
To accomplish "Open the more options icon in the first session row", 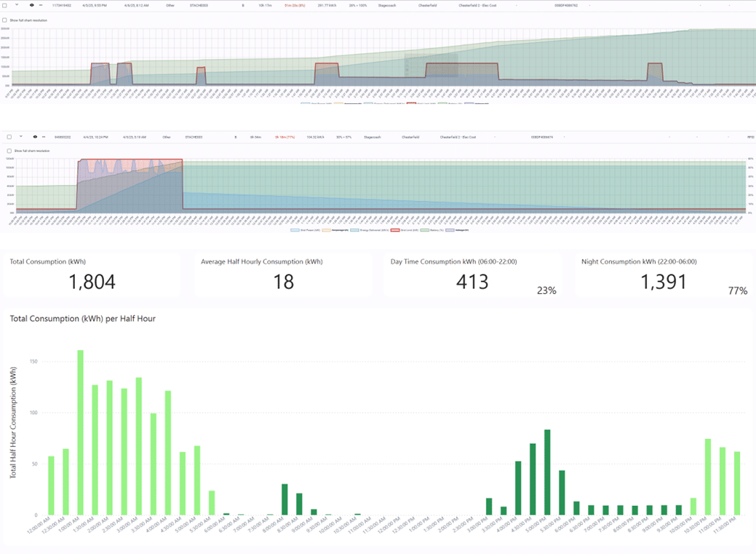I will click(x=41, y=4).
